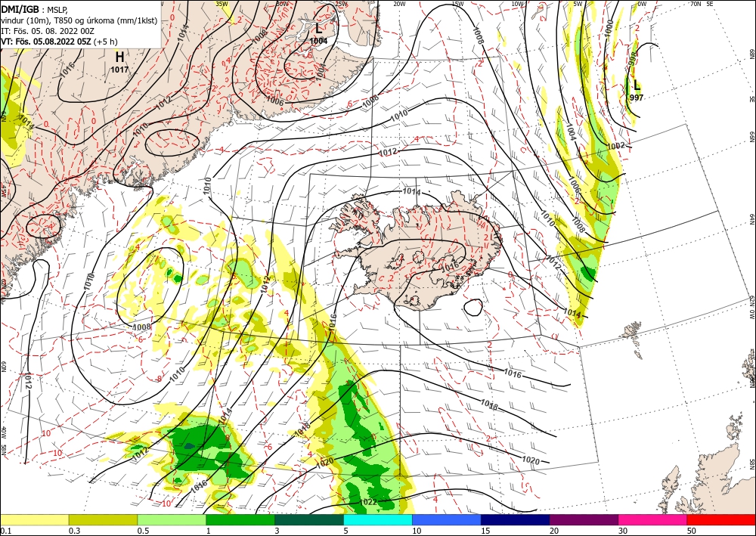
Task: Click the legend value '0.3'
Action: tap(75, 531)
